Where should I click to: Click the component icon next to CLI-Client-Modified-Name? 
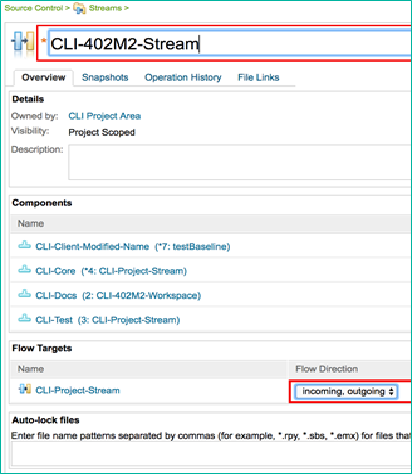pos(24,245)
